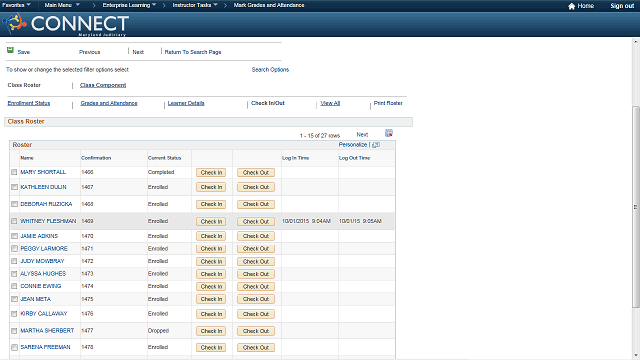This screenshot has width=640, height=360.
Task: Tick the checkbox for MARY SHORTALL
Action: (x=14, y=172)
